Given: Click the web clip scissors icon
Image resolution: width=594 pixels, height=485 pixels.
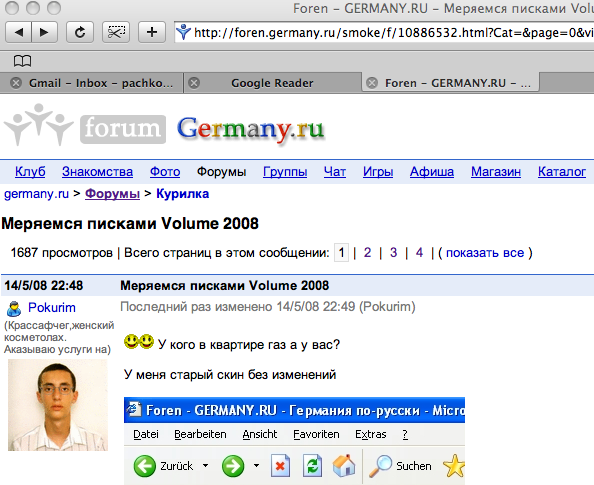Looking at the screenshot, I should click(116, 32).
